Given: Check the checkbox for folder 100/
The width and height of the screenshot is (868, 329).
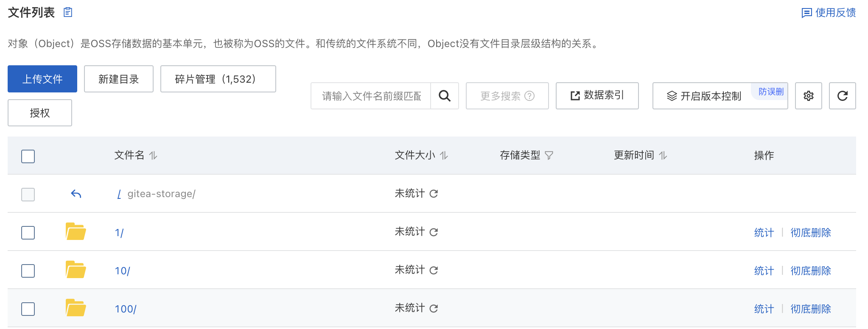Looking at the screenshot, I should pyautogui.click(x=28, y=309).
